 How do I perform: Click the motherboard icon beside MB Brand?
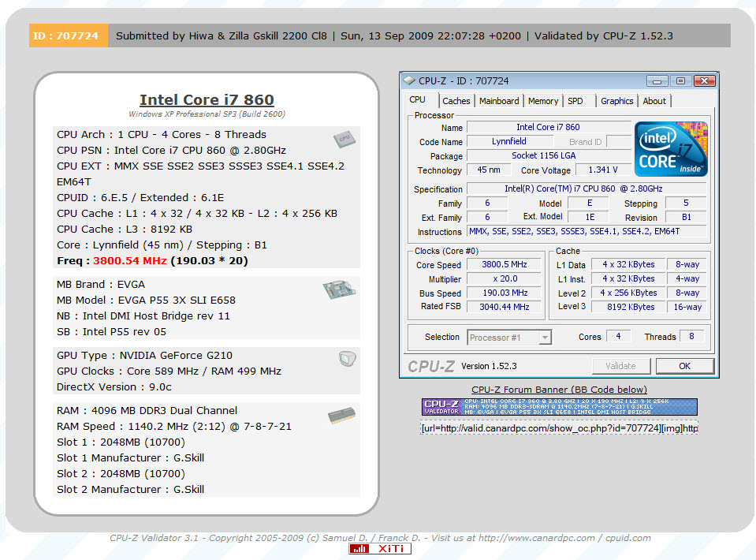tap(339, 289)
